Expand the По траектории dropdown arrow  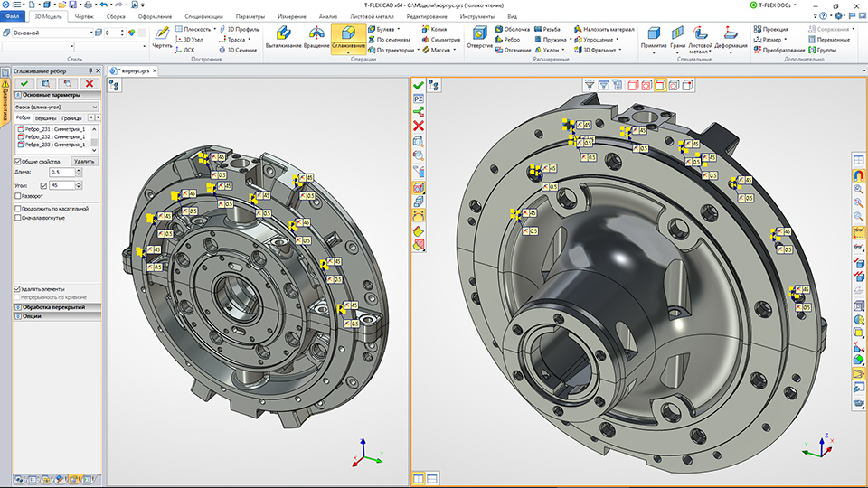coord(418,50)
